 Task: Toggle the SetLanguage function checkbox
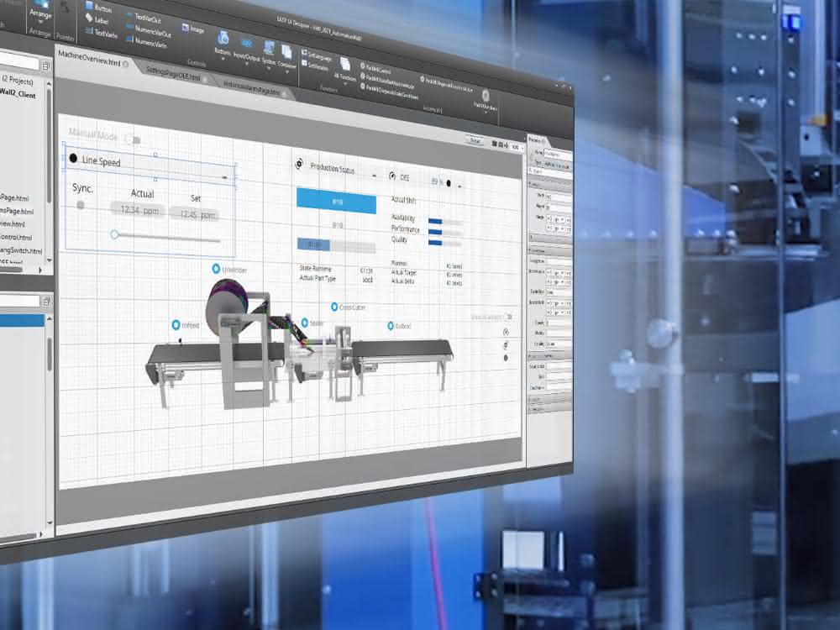[304, 54]
